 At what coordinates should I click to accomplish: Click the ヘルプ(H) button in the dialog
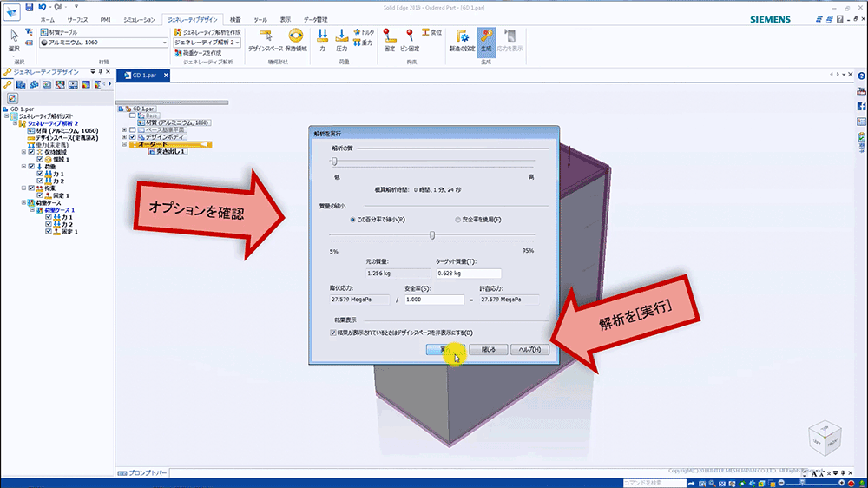pyautogui.click(x=529, y=350)
